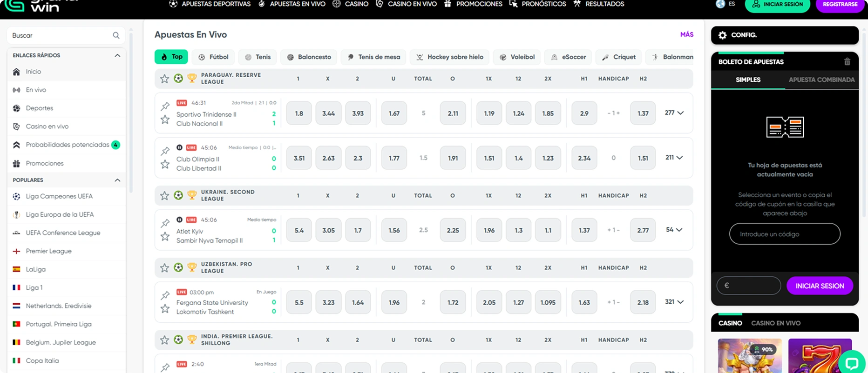Favorite the India Premier League Shillong star
The height and width of the screenshot is (373, 868).
[x=164, y=340]
